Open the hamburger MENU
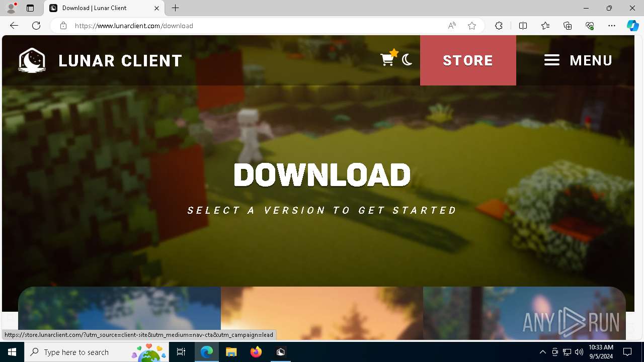The image size is (644, 362). 578,60
